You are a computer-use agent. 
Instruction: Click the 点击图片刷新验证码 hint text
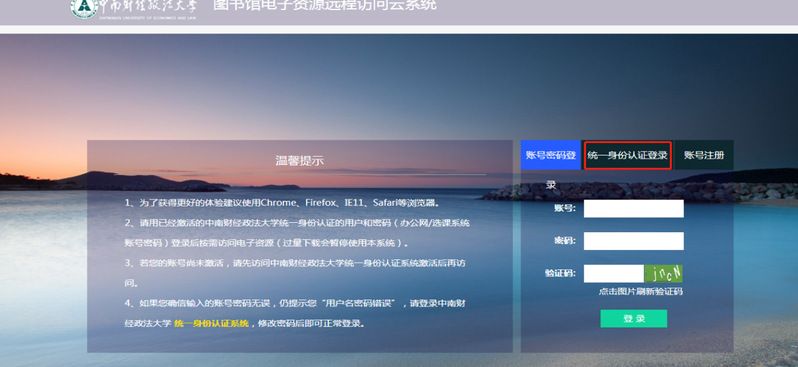(x=640, y=292)
